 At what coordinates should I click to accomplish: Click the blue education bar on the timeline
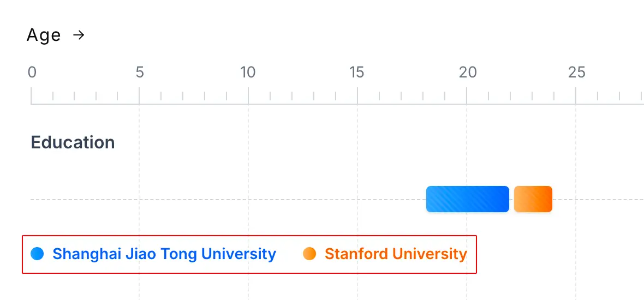click(x=467, y=199)
